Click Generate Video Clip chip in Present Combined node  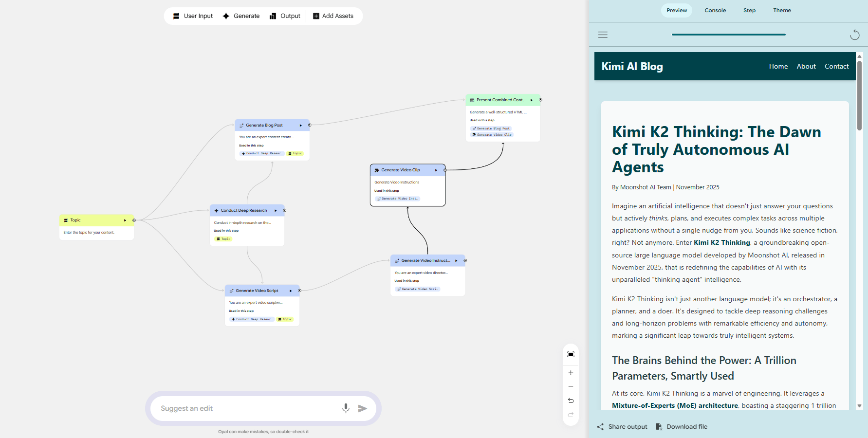[492, 135]
